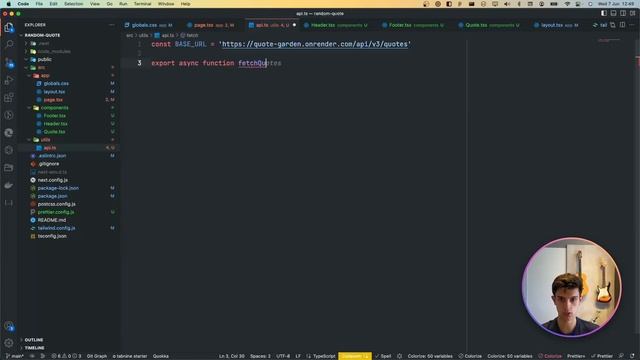Open the Extensions view
This screenshot has height=360, width=640.
[x=9, y=98]
